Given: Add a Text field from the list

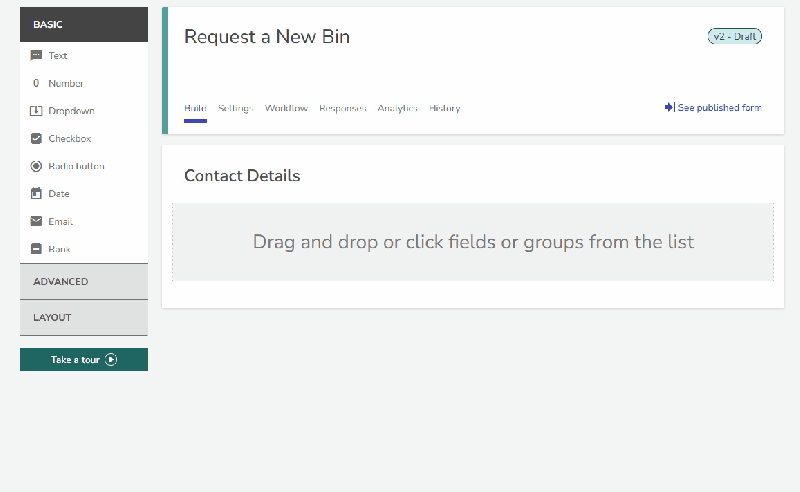Looking at the screenshot, I should coord(84,56).
